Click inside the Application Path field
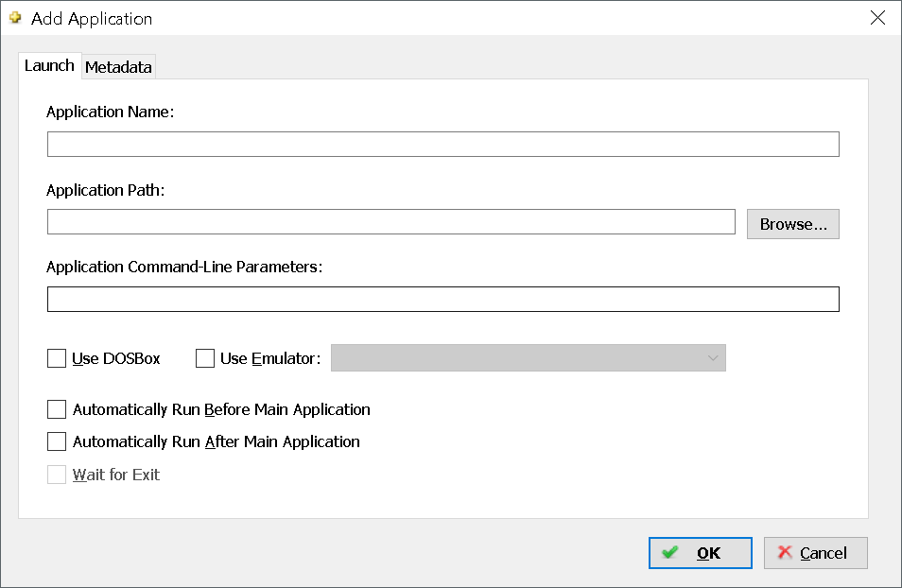The height and width of the screenshot is (588, 902). (x=391, y=221)
